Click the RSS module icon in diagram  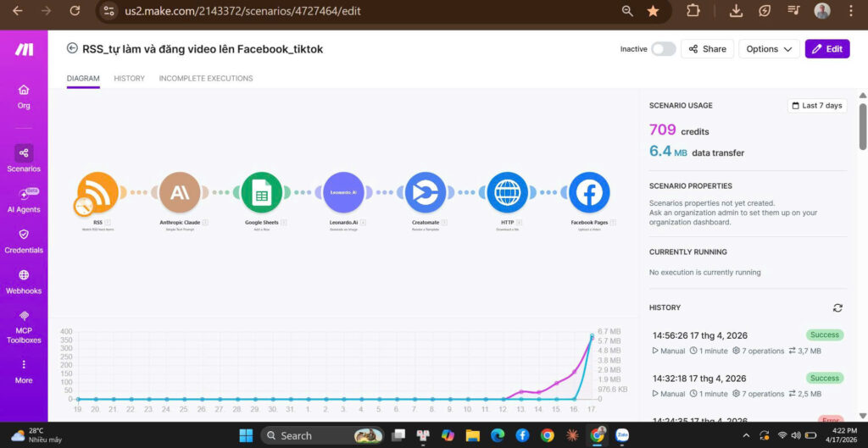[97, 192]
